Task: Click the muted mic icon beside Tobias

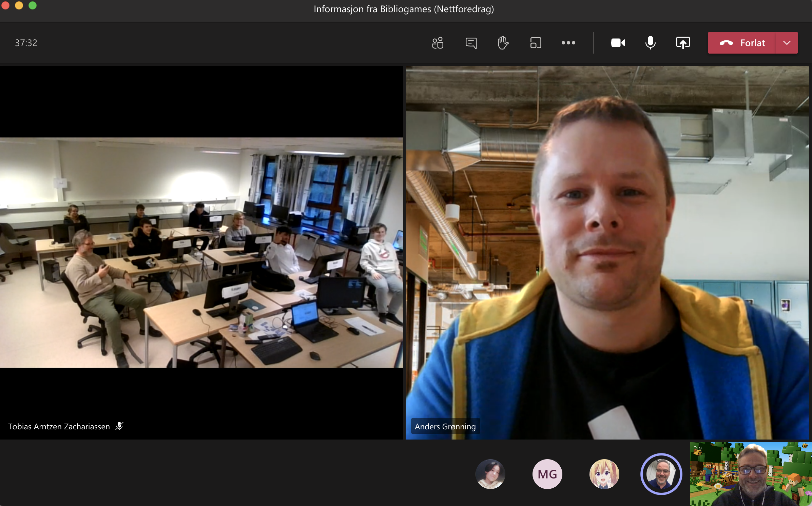Action: [x=119, y=426]
